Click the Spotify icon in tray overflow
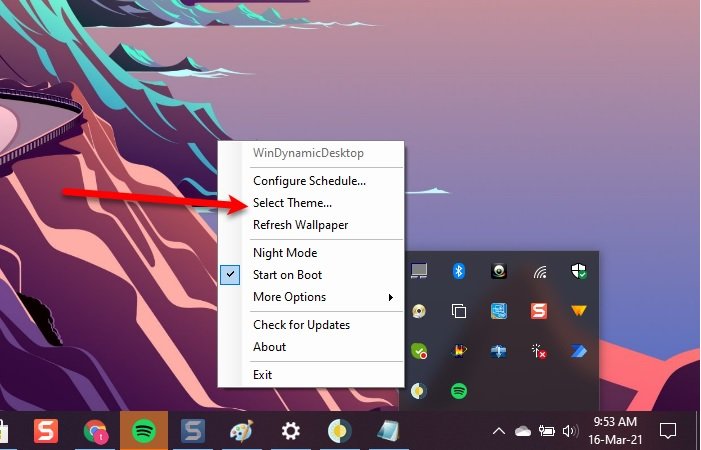Screen dimensions: 701x450 click(459, 391)
